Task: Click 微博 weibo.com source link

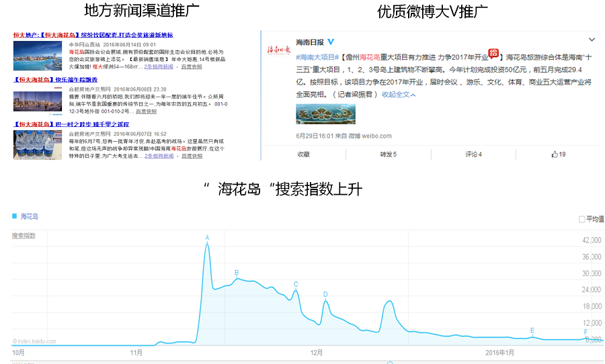Action: [370, 136]
